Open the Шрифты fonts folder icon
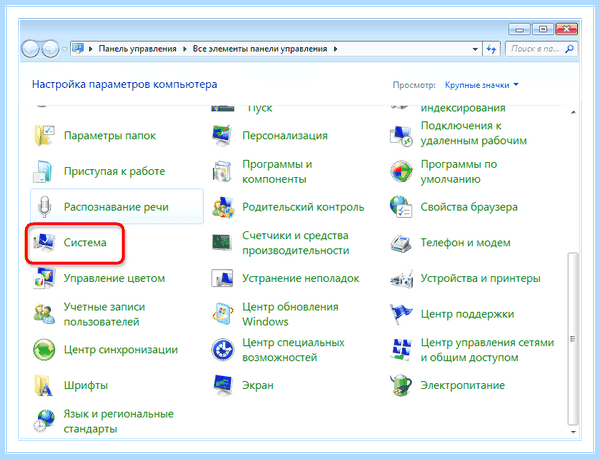600x459 pixels. tap(43, 385)
